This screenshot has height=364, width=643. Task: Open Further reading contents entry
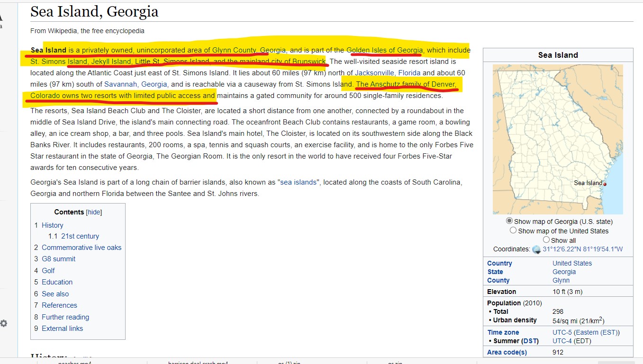click(65, 317)
